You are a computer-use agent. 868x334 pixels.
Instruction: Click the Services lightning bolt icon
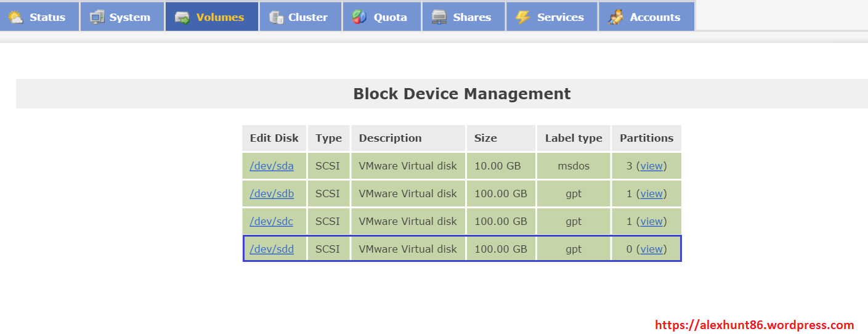point(523,17)
